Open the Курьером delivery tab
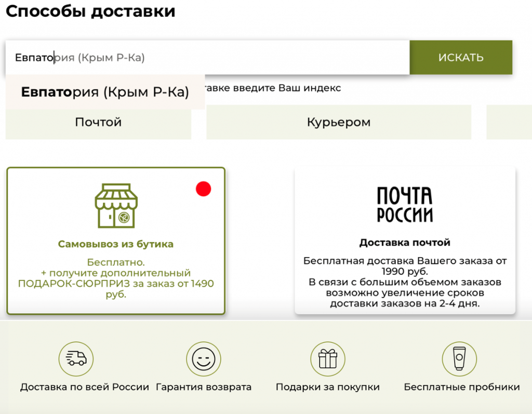This screenshot has width=532, height=414. point(338,123)
